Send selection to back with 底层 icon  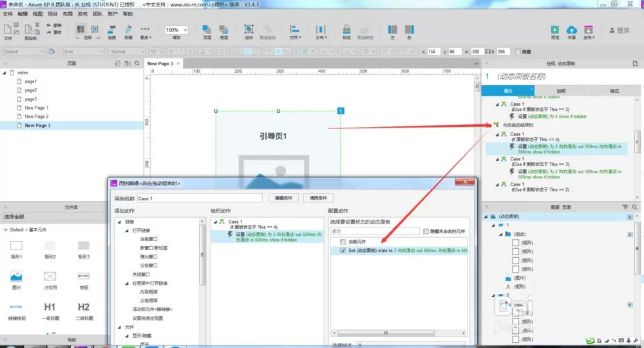[223, 30]
